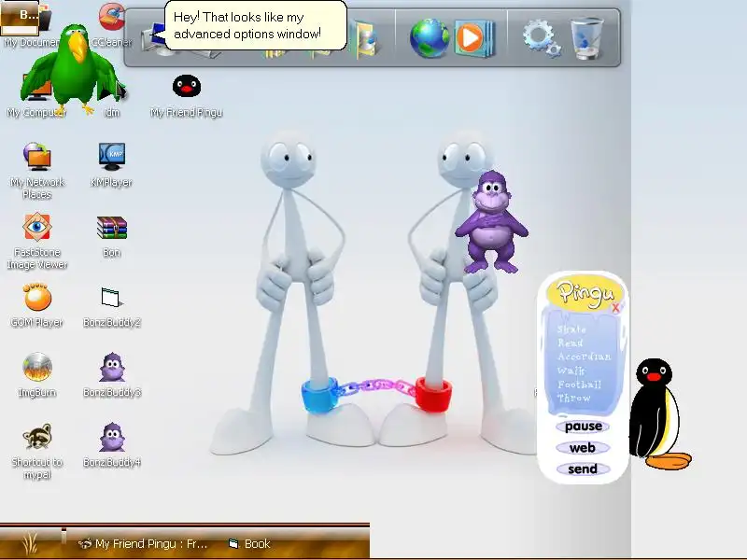Click the Pingu penguin character
Viewport: 747px width, 560px height.
(659, 413)
